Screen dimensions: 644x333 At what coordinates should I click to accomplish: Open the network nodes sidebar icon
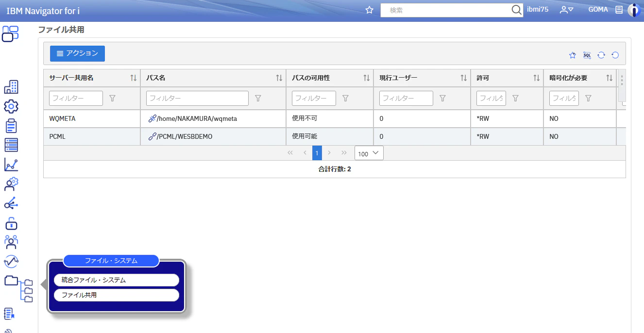coord(11,203)
